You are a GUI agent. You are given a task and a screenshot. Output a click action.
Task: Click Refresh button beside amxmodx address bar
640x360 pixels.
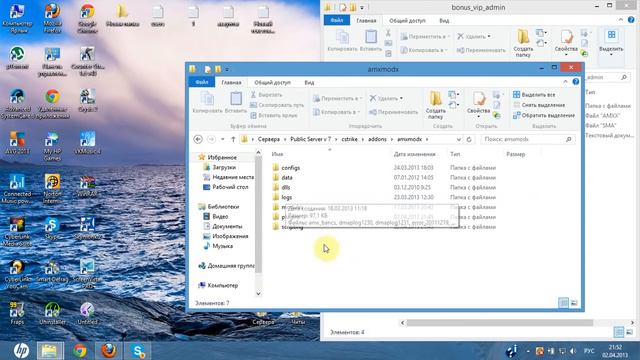[469, 139]
